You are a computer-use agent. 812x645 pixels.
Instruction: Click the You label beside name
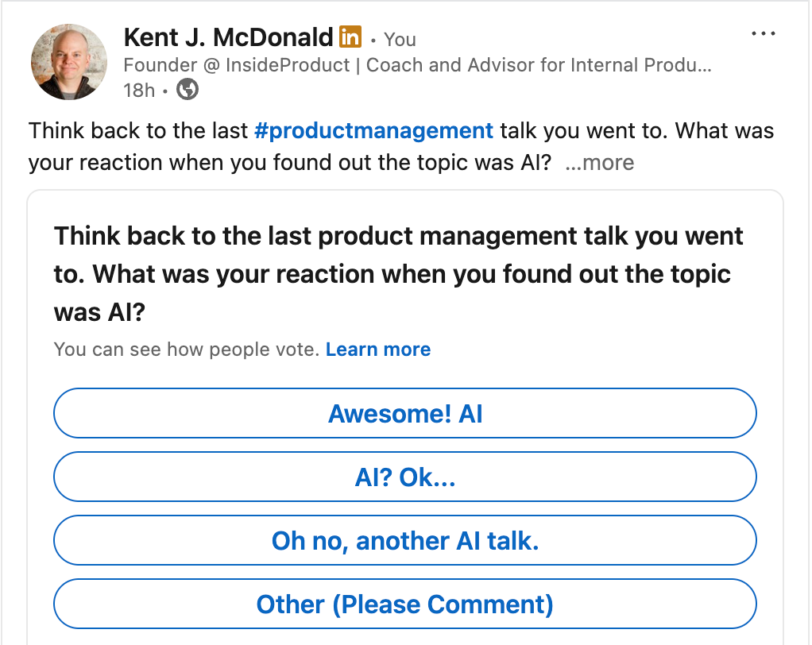click(x=400, y=39)
